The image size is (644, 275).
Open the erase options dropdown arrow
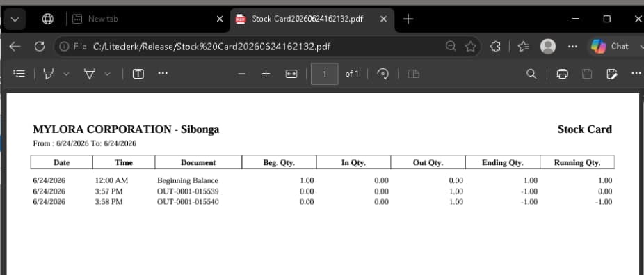click(x=107, y=74)
